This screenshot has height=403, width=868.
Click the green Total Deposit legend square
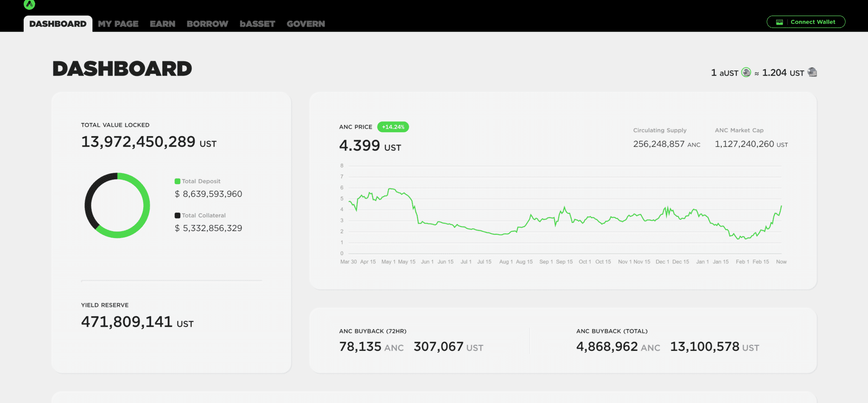pos(177,181)
